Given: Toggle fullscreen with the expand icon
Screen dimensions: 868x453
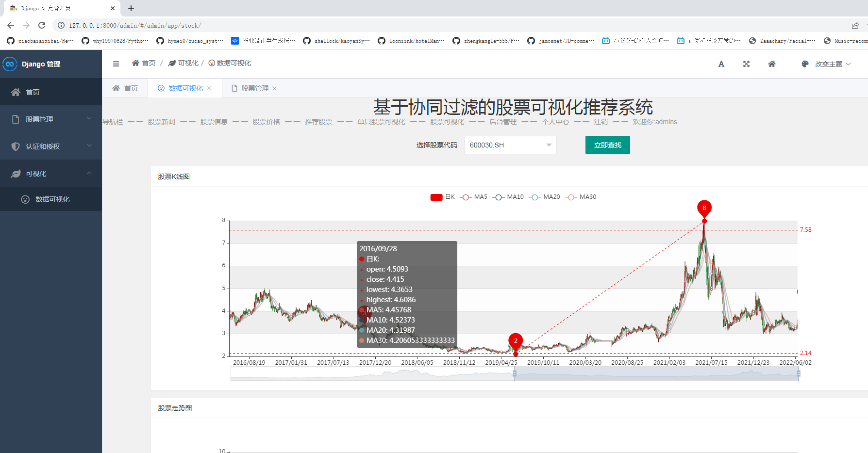Looking at the screenshot, I should (746, 64).
